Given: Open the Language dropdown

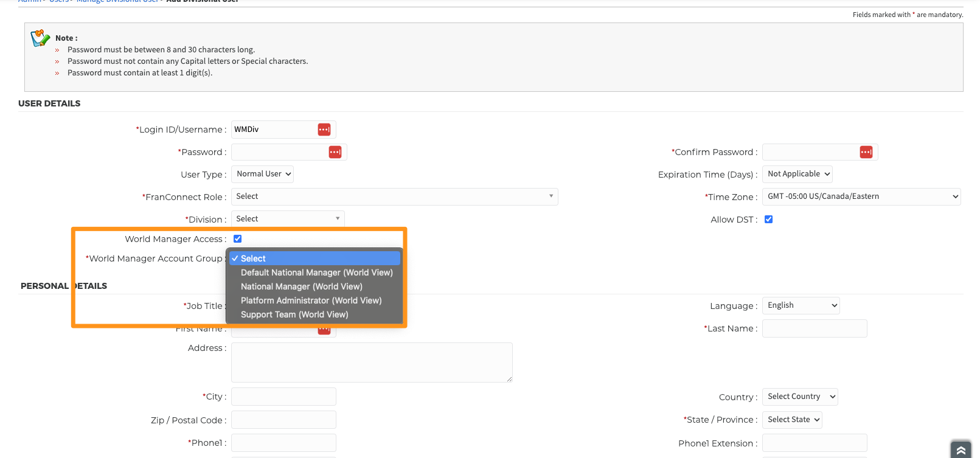Looking at the screenshot, I should click(801, 305).
